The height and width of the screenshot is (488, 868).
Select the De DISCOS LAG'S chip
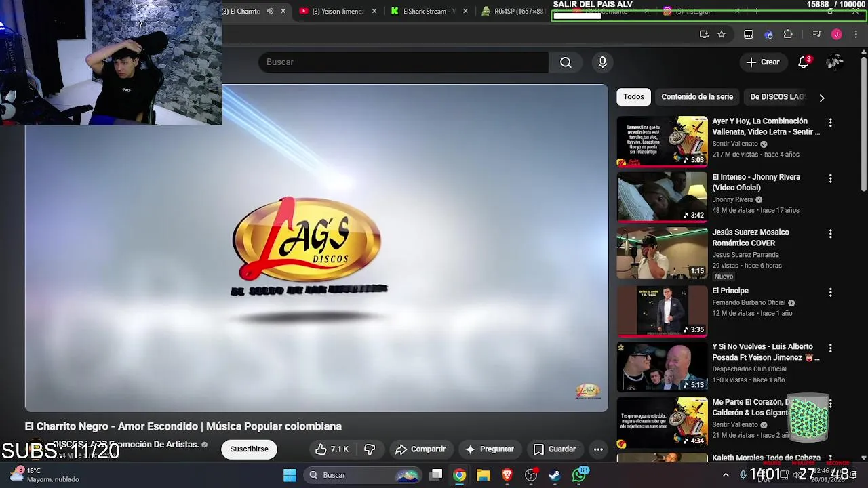(x=777, y=97)
